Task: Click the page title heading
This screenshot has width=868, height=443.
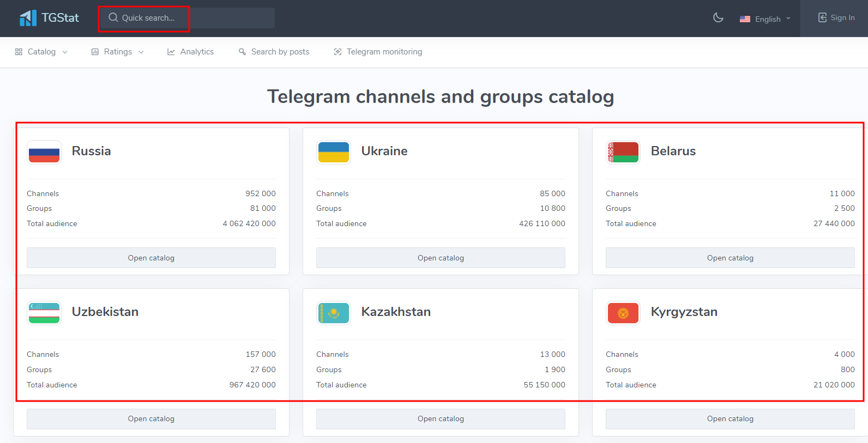Action: (441, 96)
